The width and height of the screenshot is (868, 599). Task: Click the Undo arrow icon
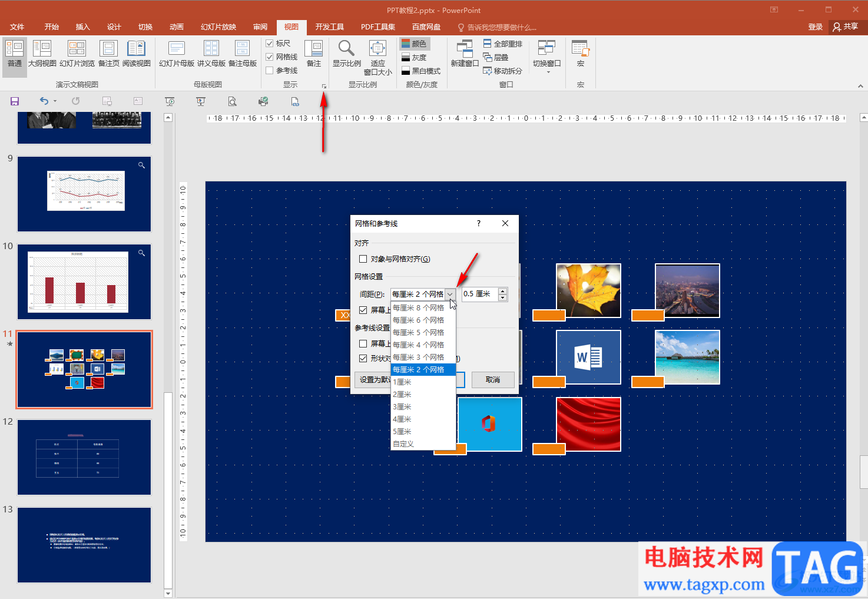pyautogui.click(x=44, y=101)
